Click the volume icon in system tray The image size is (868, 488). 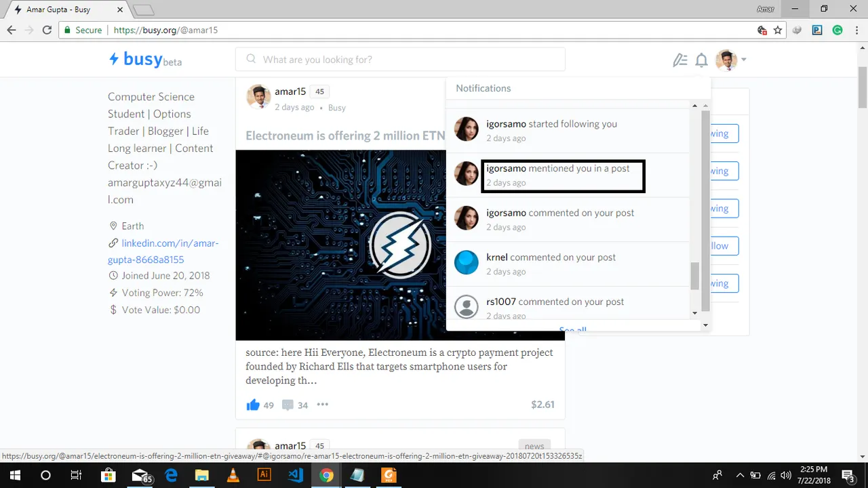pyautogui.click(x=787, y=475)
